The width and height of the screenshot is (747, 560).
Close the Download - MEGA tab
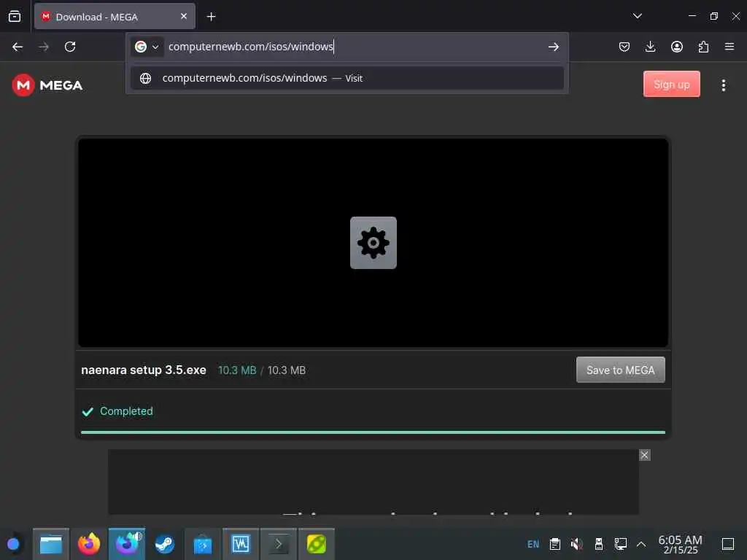coord(184,16)
